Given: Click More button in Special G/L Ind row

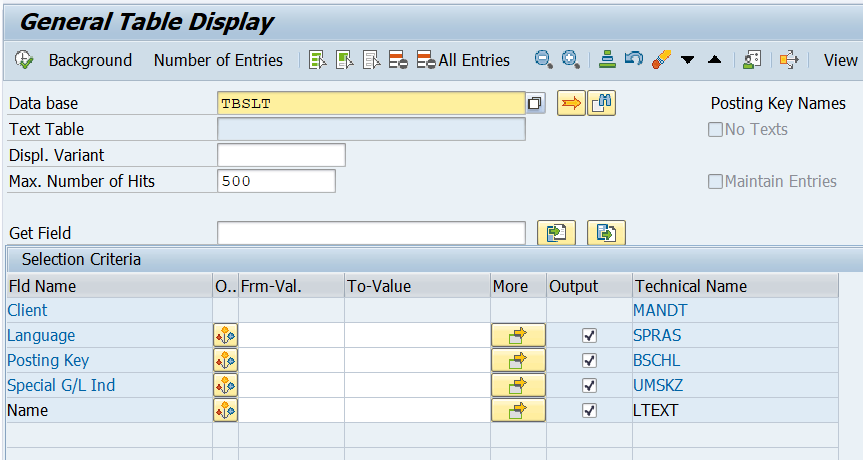Looking at the screenshot, I should click(518, 385).
